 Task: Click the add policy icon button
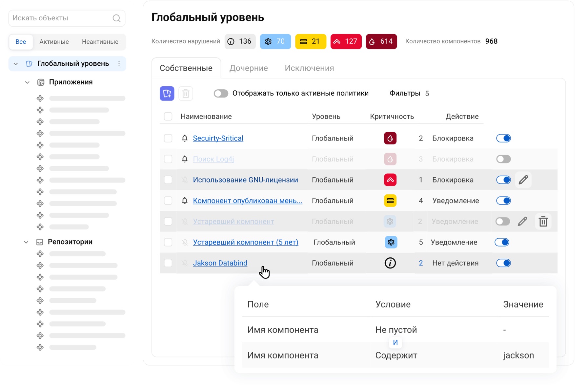[167, 94]
